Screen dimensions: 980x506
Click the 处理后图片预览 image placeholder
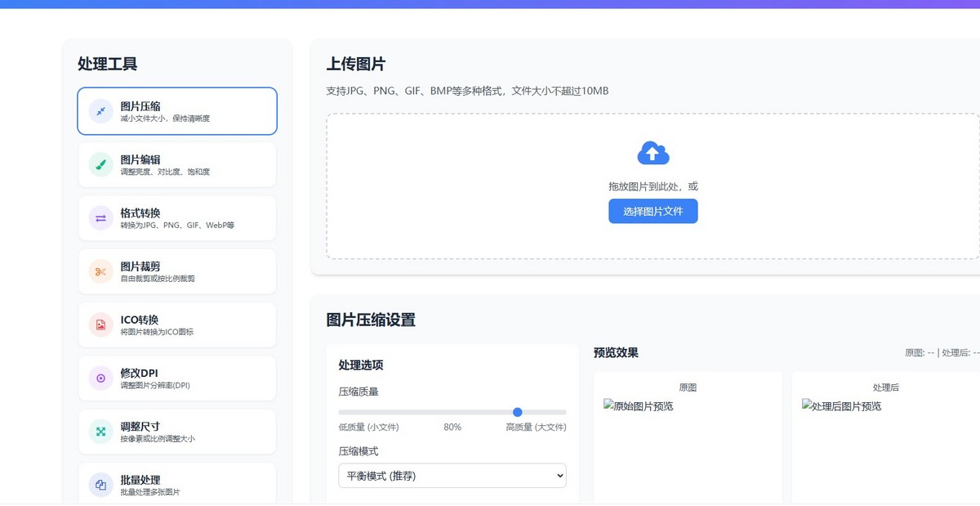[x=842, y=406]
